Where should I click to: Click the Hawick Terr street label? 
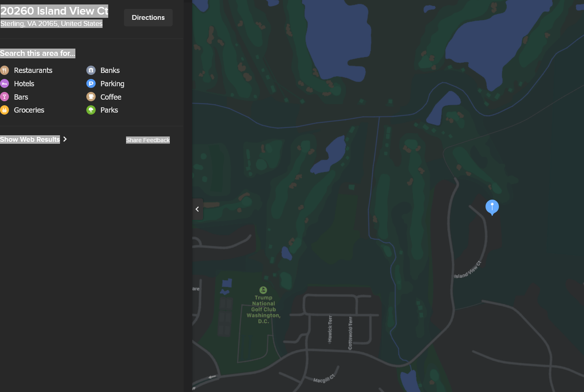[330, 329]
